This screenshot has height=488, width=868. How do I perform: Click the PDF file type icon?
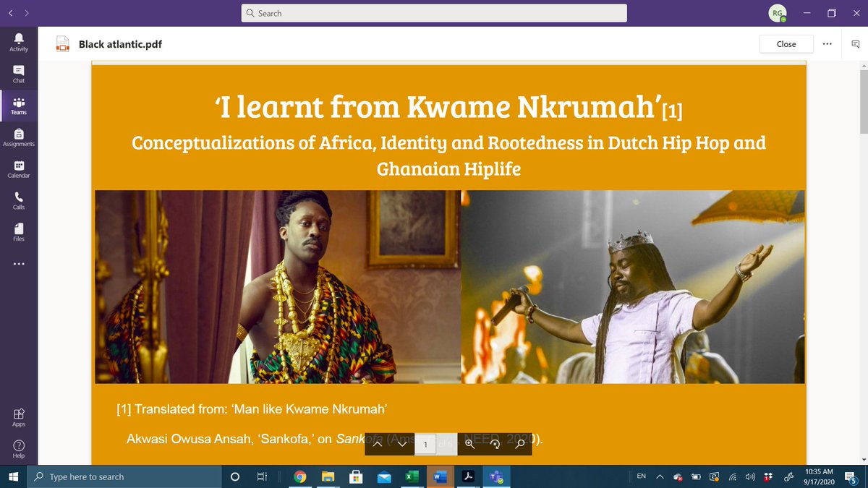click(x=63, y=44)
